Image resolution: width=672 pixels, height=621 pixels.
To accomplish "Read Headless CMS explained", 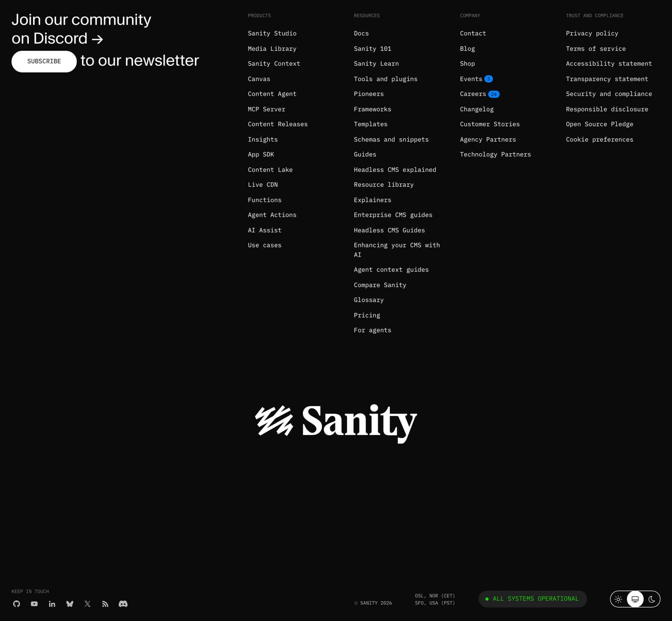I will 395,170.
